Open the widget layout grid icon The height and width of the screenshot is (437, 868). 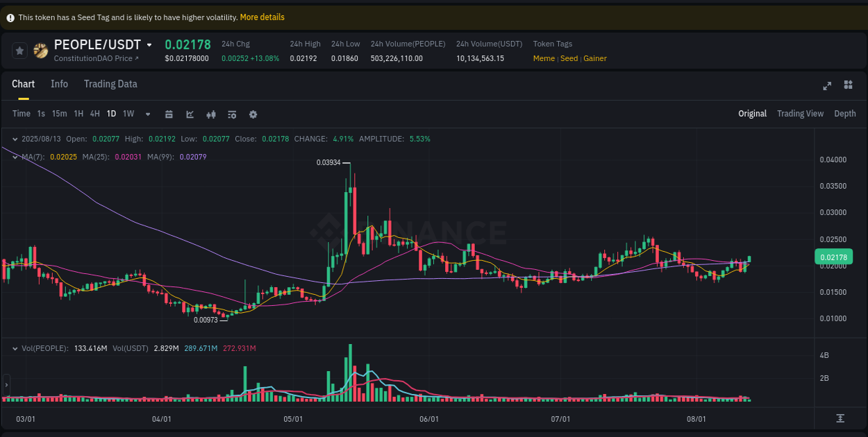(x=848, y=85)
